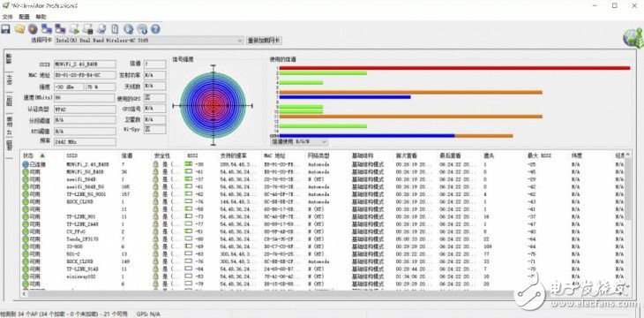Open the yellow folder toolbar icon
The height and width of the screenshot is (318, 644).
[x=19, y=29]
